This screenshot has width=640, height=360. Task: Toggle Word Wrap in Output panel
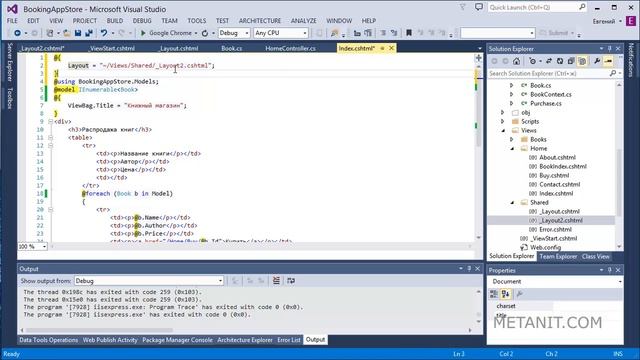coord(291,280)
